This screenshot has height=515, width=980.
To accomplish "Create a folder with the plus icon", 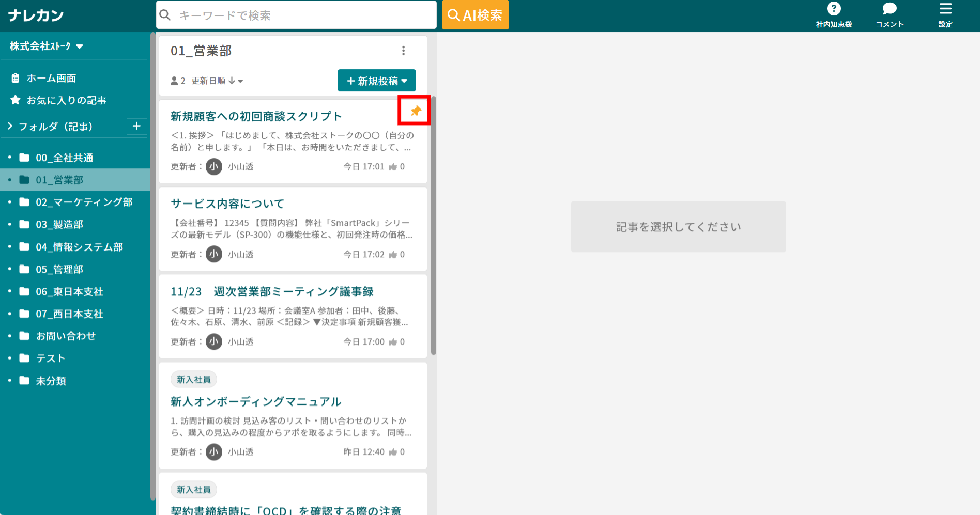I will point(136,126).
